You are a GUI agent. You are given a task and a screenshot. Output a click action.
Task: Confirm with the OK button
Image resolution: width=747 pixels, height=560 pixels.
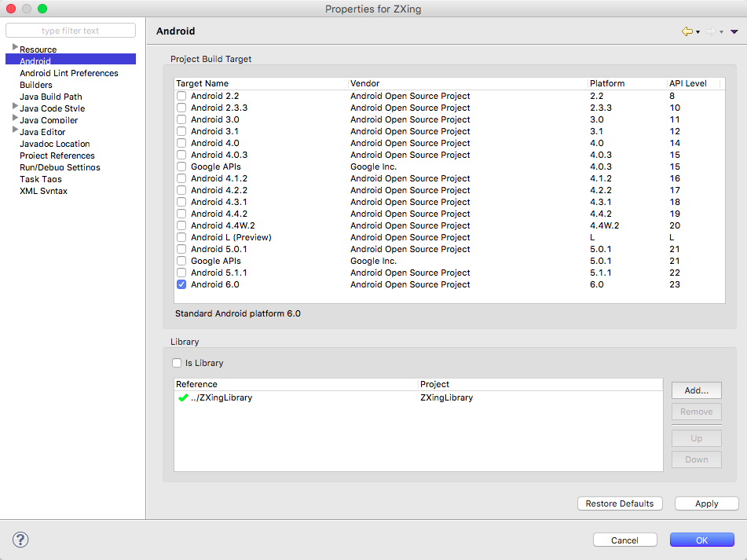[701, 540]
